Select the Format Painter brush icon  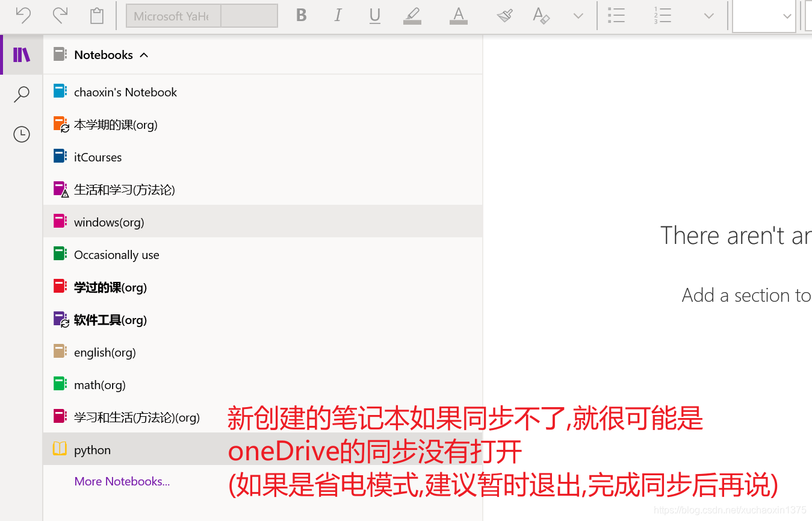[x=504, y=16]
